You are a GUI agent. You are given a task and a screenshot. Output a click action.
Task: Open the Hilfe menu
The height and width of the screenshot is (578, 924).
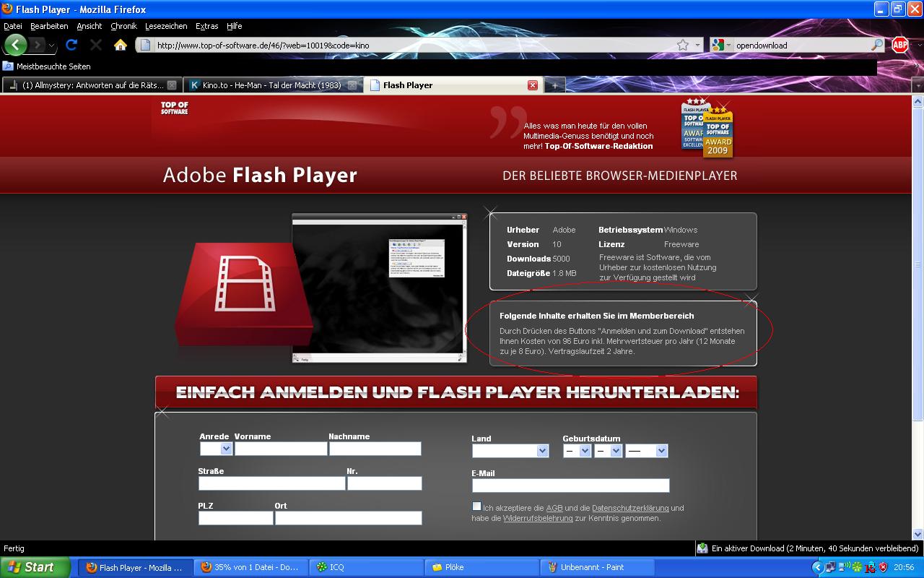(234, 26)
